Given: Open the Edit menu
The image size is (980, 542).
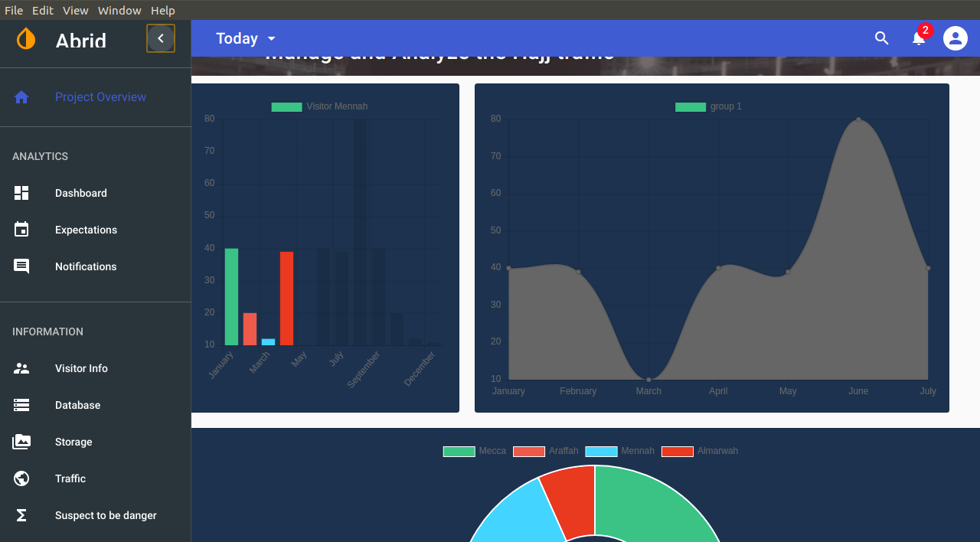Looking at the screenshot, I should [43, 10].
